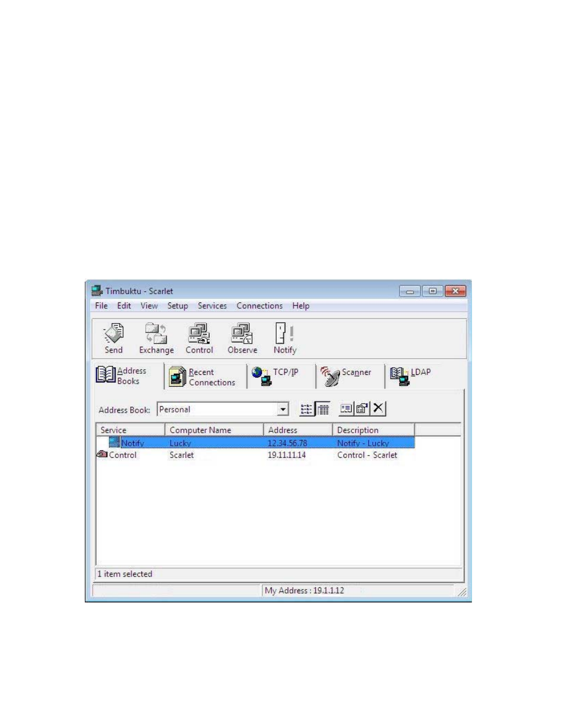
Task: Open the Services menu
Action: 212,306
